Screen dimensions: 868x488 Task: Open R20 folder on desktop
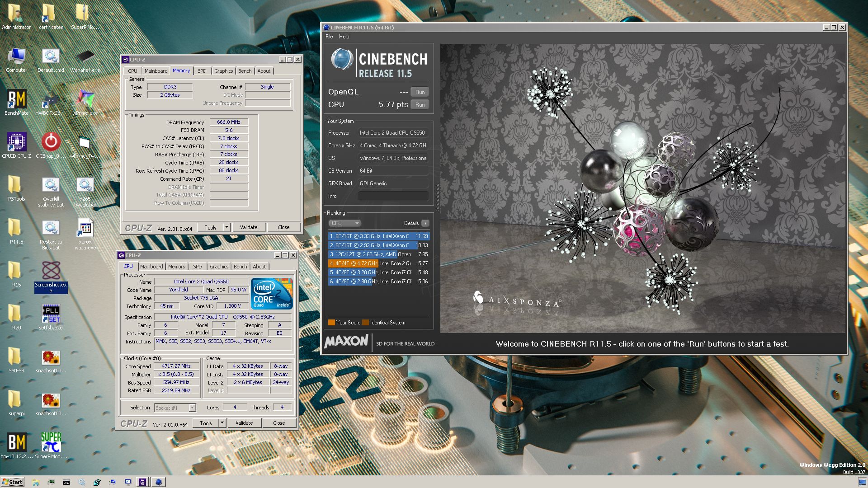click(x=16, y=317)
